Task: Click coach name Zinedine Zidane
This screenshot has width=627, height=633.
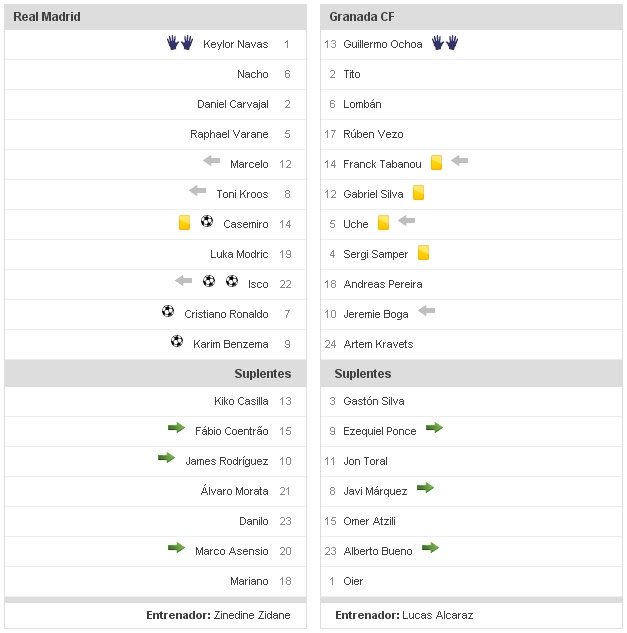Action: click(252, 615)
